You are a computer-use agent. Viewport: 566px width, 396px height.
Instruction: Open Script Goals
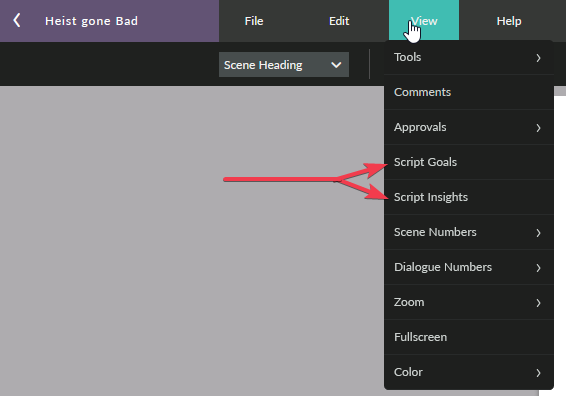click(469, 162)
